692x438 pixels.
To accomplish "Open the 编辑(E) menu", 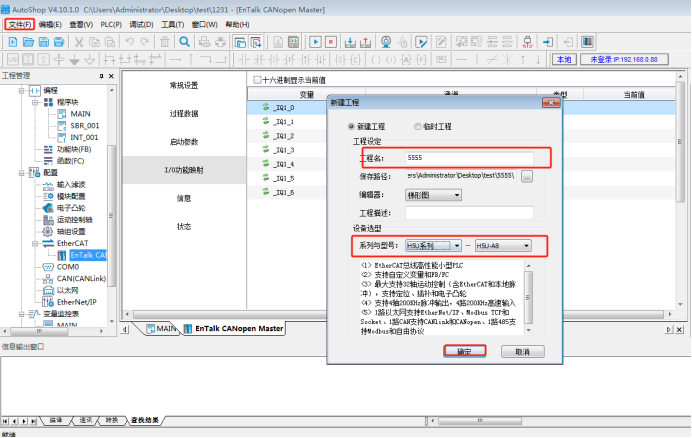I will [50, 24].
